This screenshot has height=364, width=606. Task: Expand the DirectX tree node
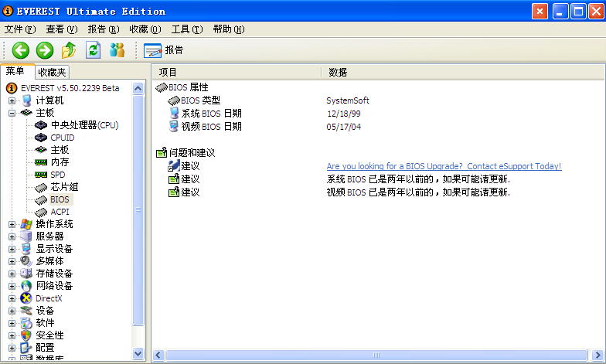[x=12, y=298]
